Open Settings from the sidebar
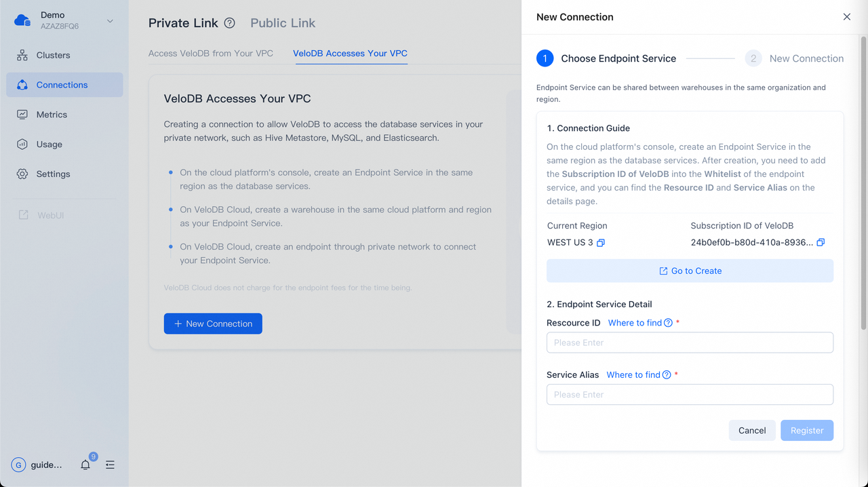 point(53,174)
